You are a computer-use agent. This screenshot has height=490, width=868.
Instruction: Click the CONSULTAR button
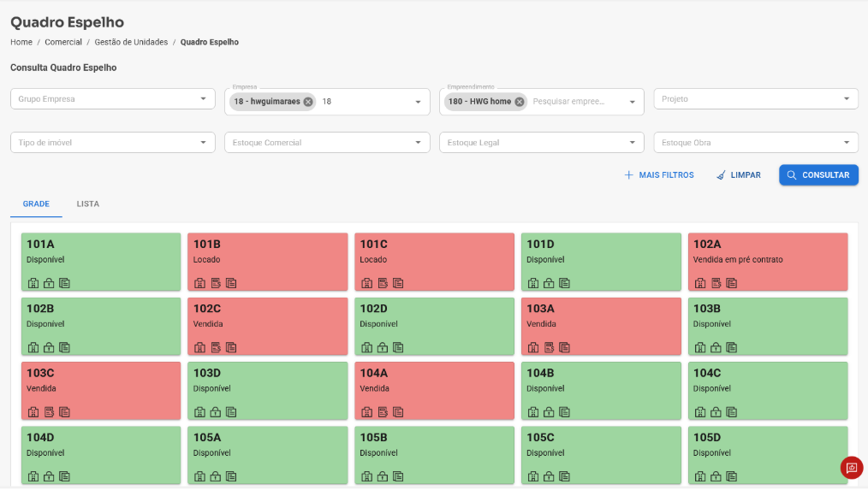(x=818, y=175)
